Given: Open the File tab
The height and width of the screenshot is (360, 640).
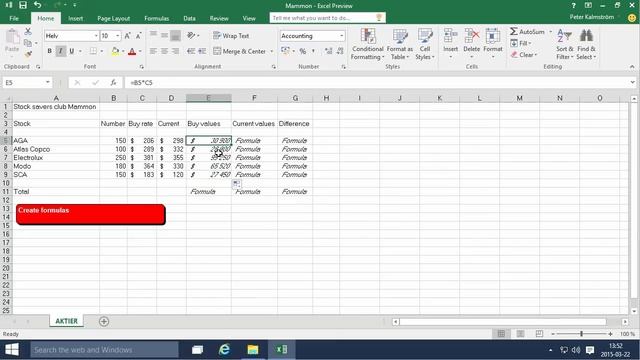Looking at the screenshot, I should [x=14, y=18].
